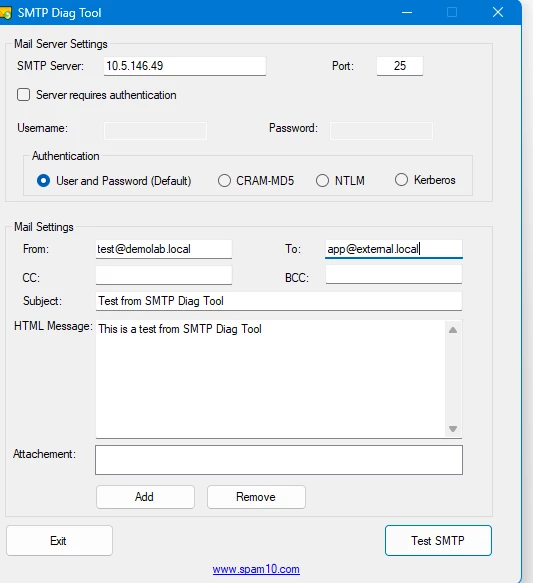Click the disabled Username field
Viewport: 533px width, 583px height.
coord(155,131)
